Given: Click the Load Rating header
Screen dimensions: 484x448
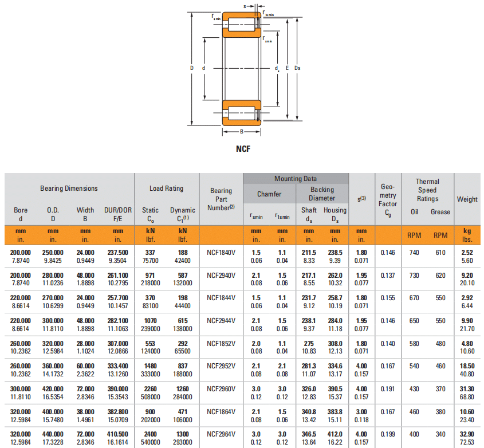Looking at the screenshot, I should (x=166, y=188).
